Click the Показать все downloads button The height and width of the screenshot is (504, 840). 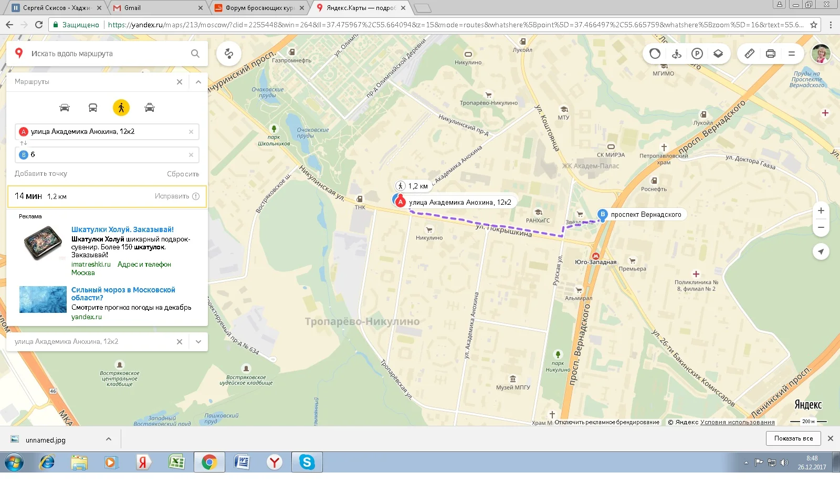click(x=793, y=438)
